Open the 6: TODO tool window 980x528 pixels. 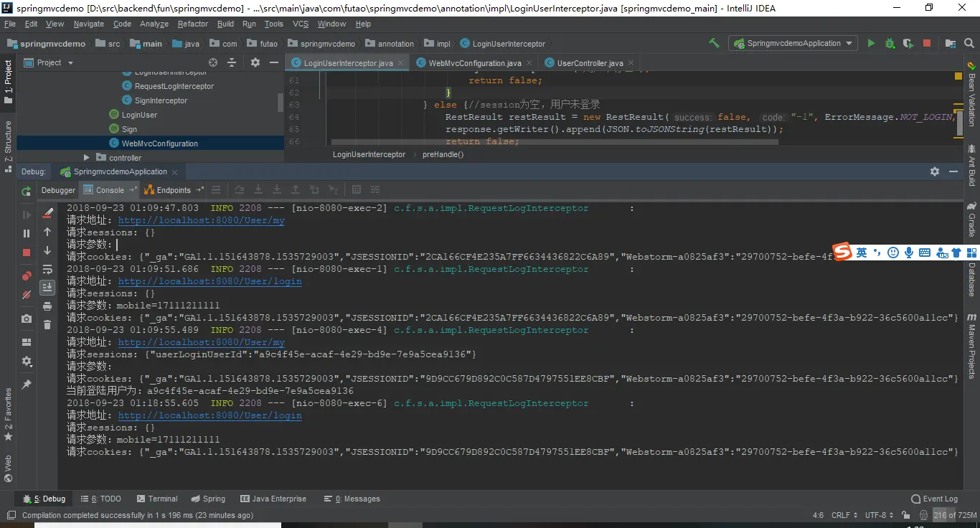tap(101, 499)
